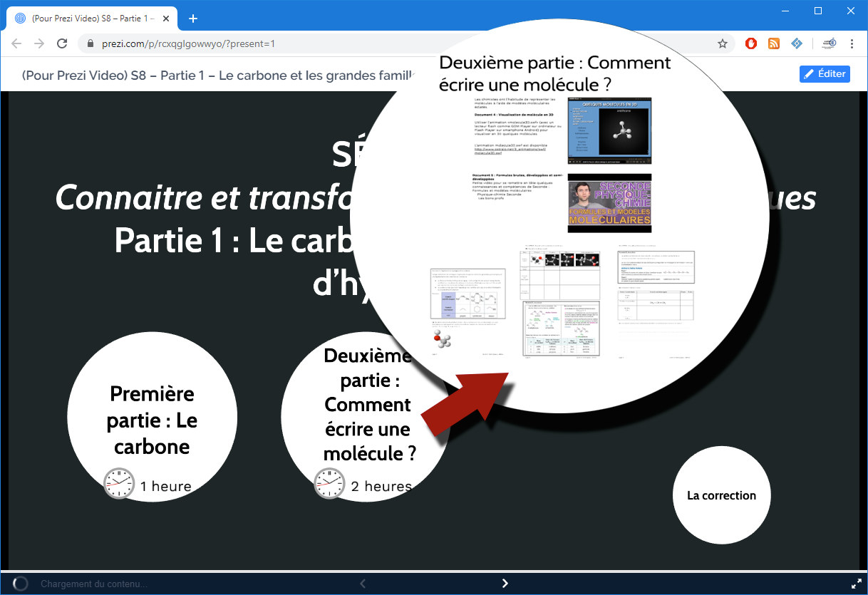Play the Seconde Physique-Chimie video thumbnail
868x595 pixels.
[x=609, y=203]
